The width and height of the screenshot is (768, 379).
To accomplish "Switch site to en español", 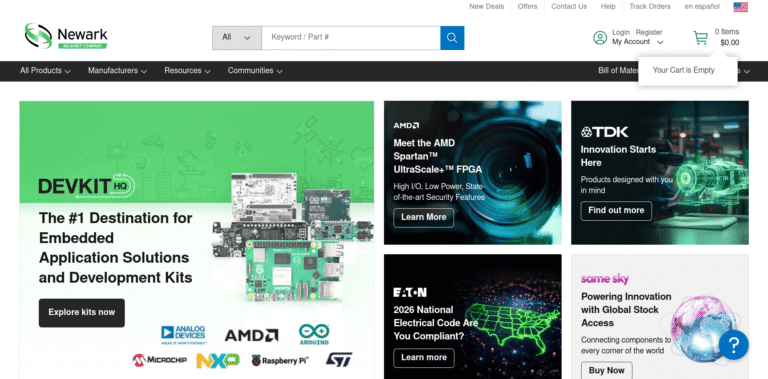I will click(702, 6).
